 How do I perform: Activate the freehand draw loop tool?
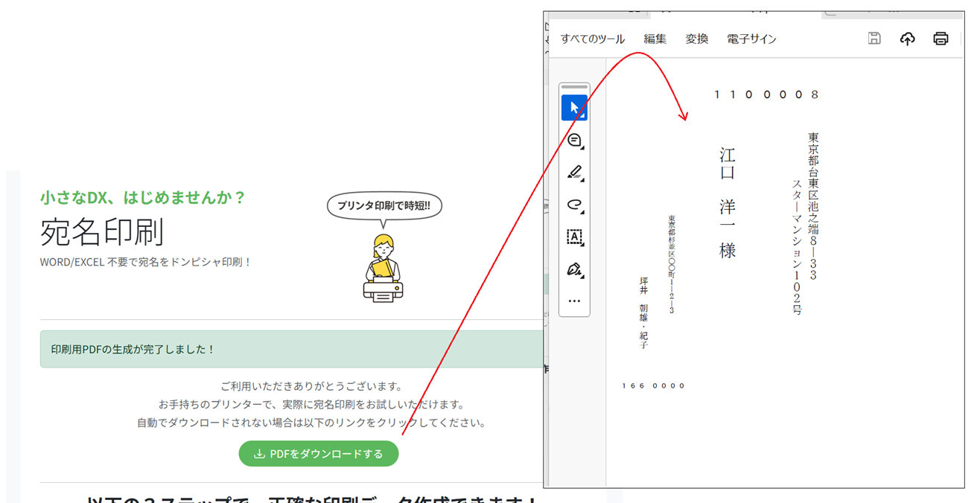[x=574, y=205]
